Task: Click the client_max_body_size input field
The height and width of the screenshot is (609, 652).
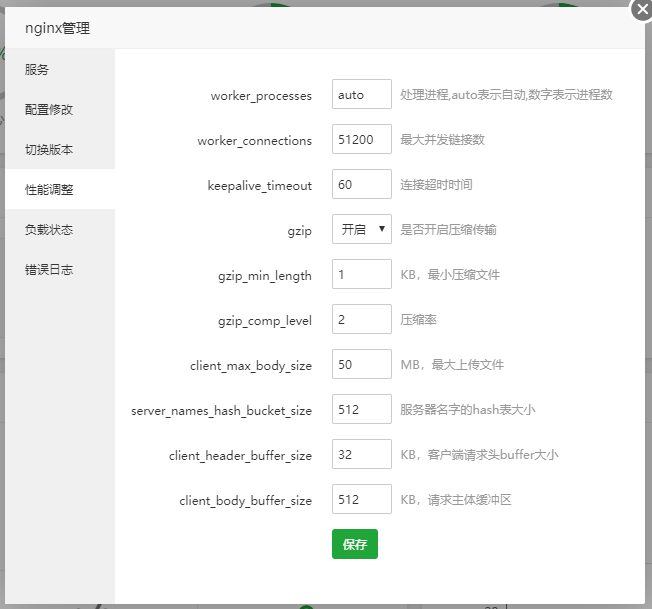Action: [362, 364]
